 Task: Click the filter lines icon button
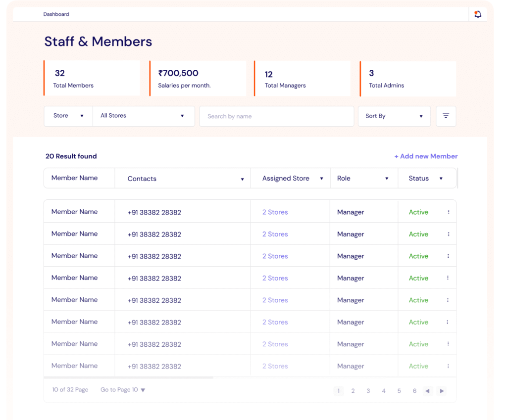446,116
